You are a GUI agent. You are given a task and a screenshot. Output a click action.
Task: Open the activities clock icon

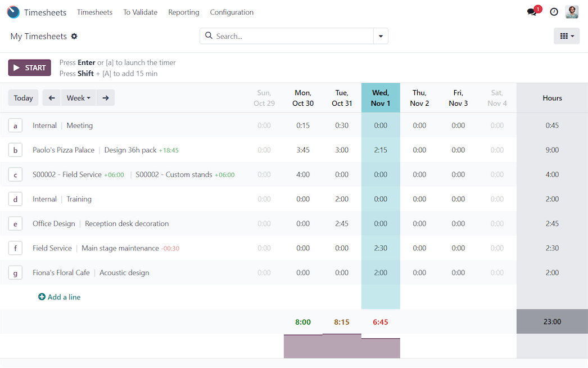click(554, 12)
